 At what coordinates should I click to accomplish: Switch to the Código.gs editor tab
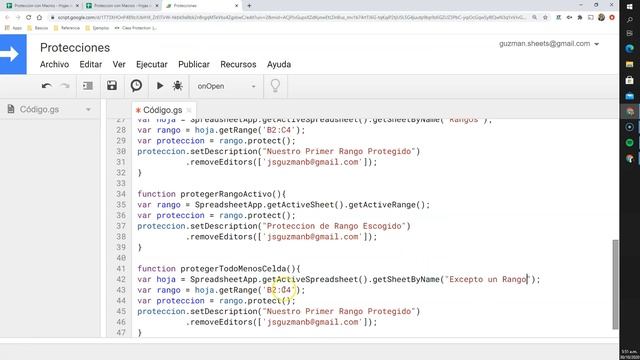point(162,110)
